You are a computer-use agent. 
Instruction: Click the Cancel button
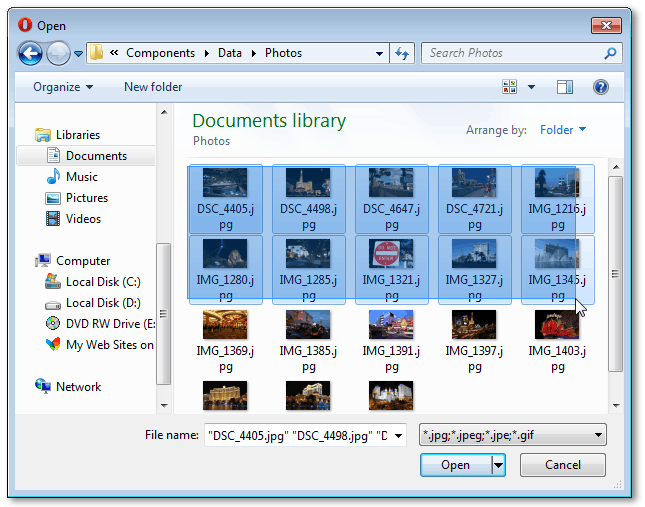tap(563, 465)
